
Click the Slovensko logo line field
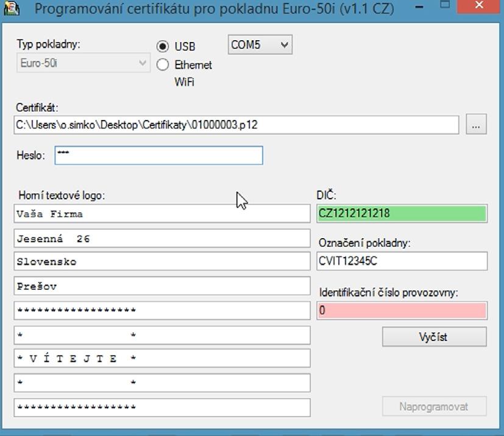click(x=162, y=261)
